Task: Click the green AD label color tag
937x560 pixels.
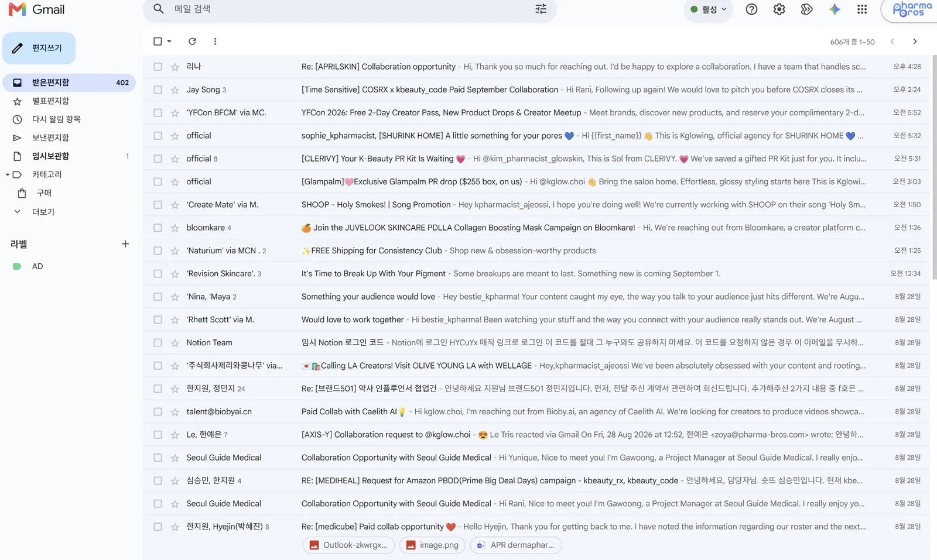Action: tap(17, 266)
